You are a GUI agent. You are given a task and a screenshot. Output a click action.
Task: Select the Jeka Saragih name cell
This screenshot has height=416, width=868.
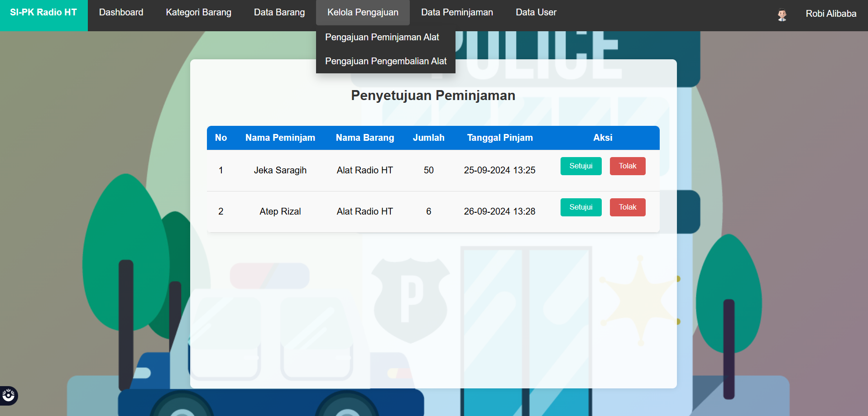[x=280, y=170]
